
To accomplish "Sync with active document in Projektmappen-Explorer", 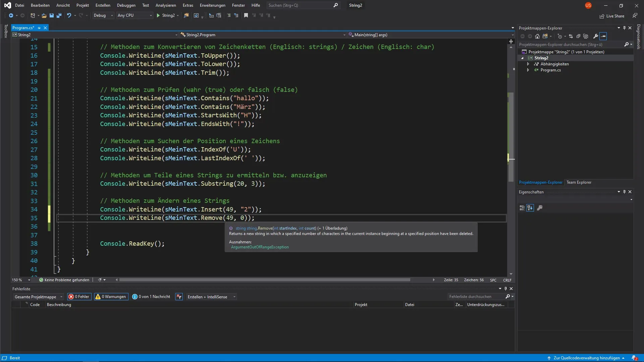I will 571,36.
